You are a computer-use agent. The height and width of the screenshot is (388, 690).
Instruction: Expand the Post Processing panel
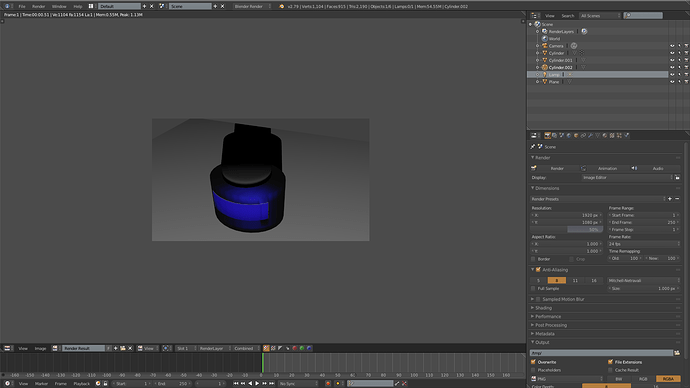[532, 325]
